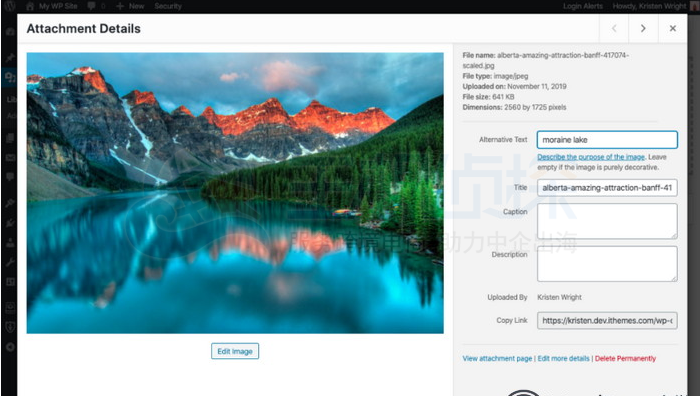Open the Settings sliders icon in the sidebar
The width and height of the screenshot is (700, 396).
tap(10, 282)
